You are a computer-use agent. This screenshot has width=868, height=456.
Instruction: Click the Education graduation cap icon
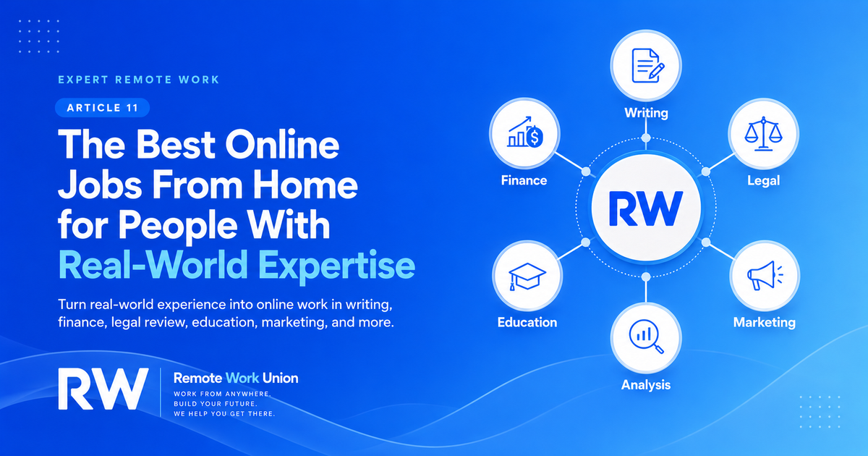(x=526, y=276)
